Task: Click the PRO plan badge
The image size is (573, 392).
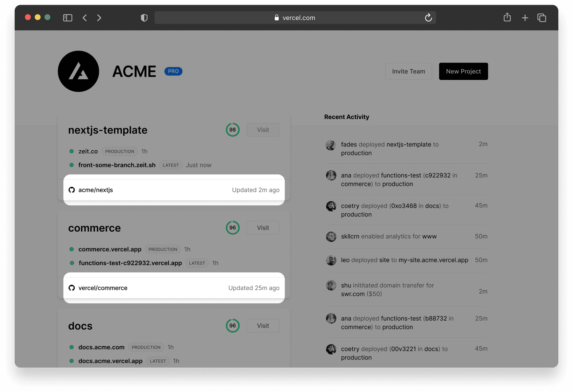Action: [x=173, y=71]
